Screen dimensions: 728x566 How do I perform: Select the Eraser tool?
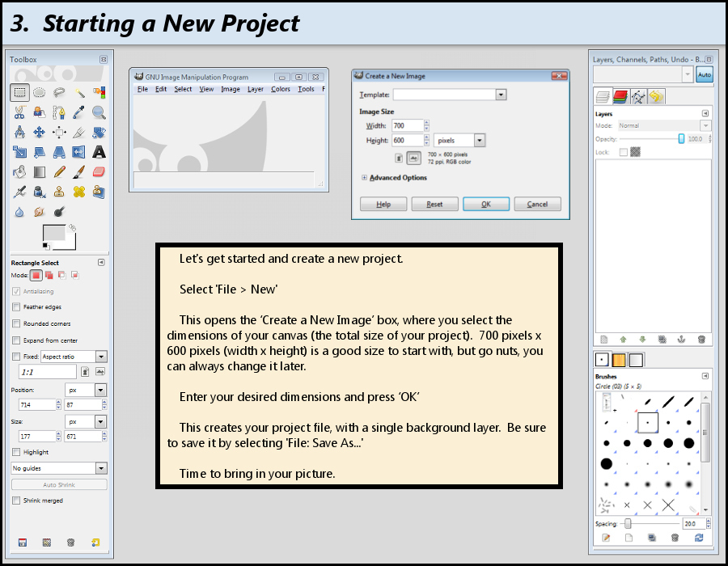tap(99, 171)
